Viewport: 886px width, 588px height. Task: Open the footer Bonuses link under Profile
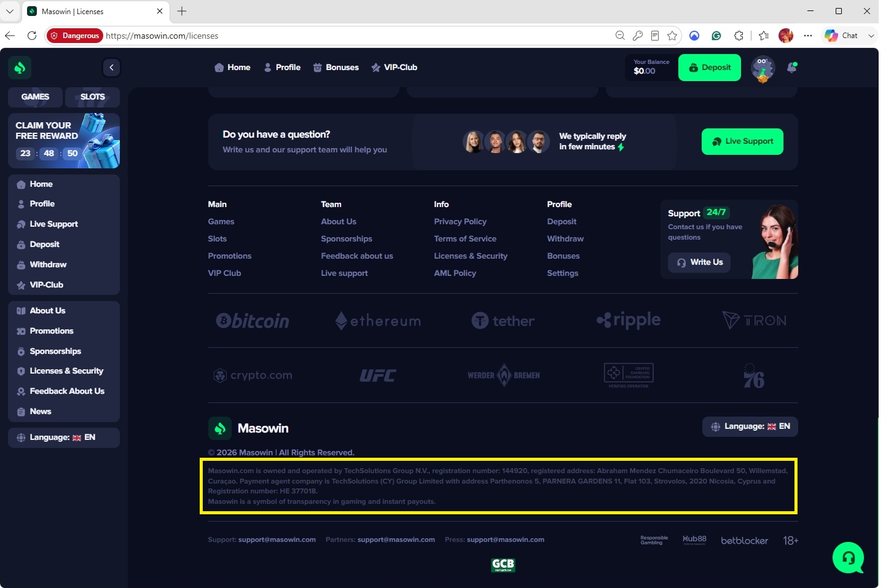563,256
